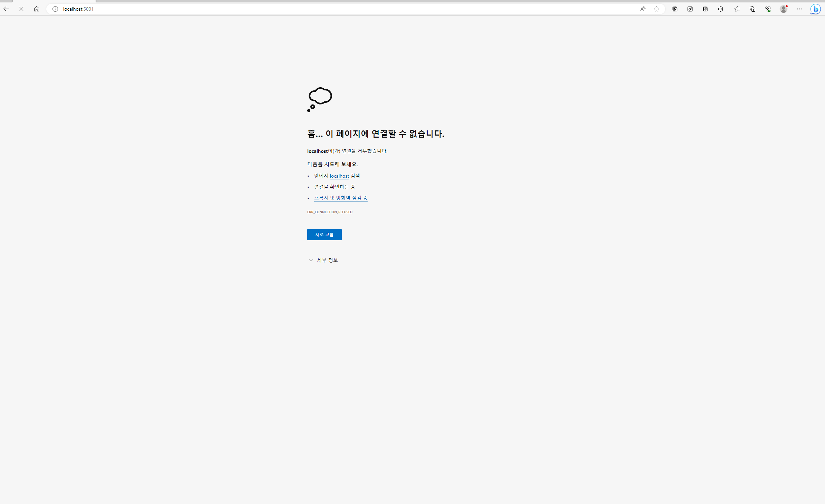
Task: Click the browser back arrow
Action: pyautogui.click(x=6, y=9)
